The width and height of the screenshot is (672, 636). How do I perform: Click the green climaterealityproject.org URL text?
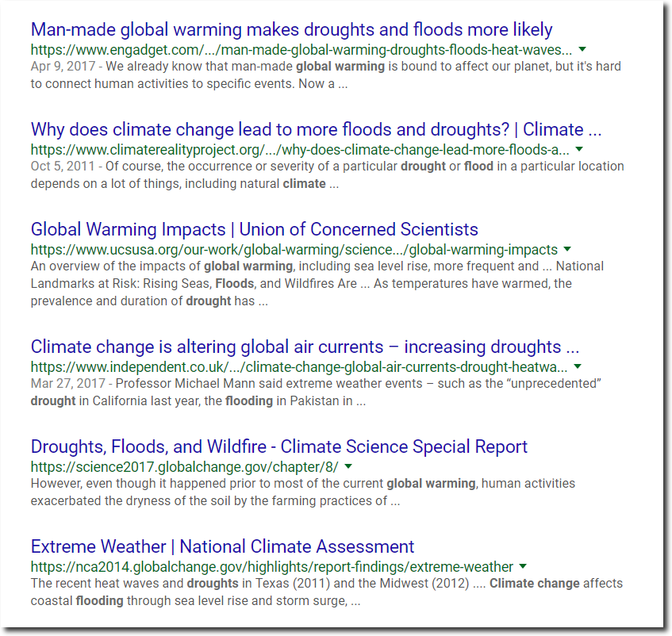[300, 150]
